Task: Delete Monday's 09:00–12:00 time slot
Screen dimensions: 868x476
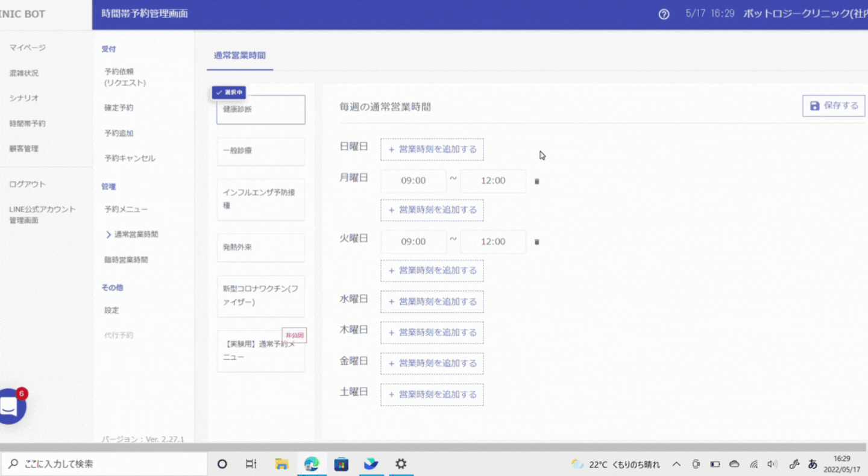Action: [537, 181]
